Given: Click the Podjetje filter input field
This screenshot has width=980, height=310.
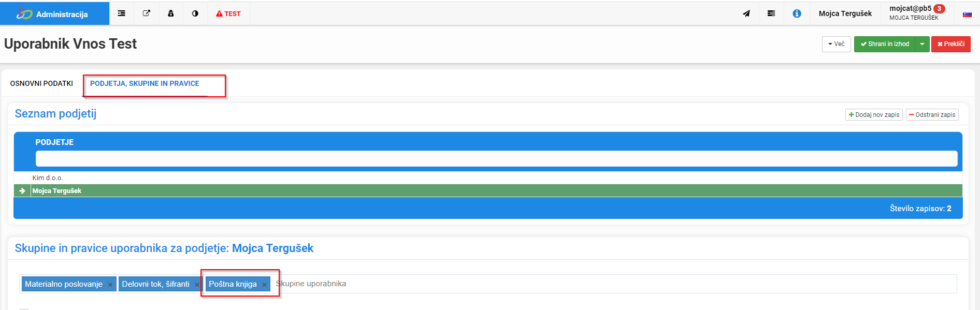Looking at the screenshot, I should coord(496,158).
